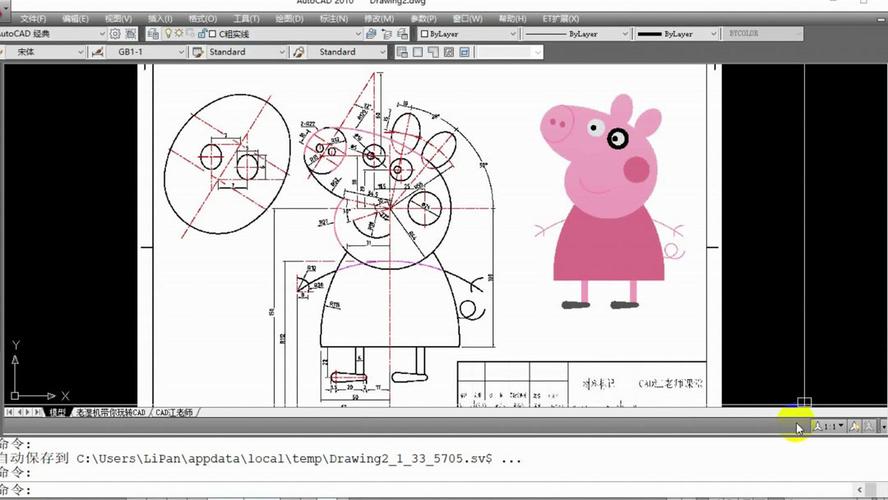Click the Clip Existing Viewport icon

pyautogui.click(x=464, y=52)
